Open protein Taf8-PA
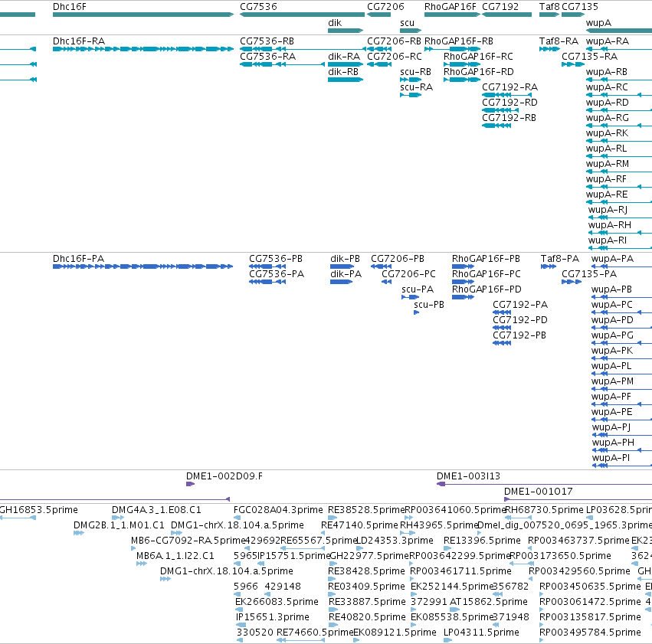The image size is (652, 644). click(560, 259)
